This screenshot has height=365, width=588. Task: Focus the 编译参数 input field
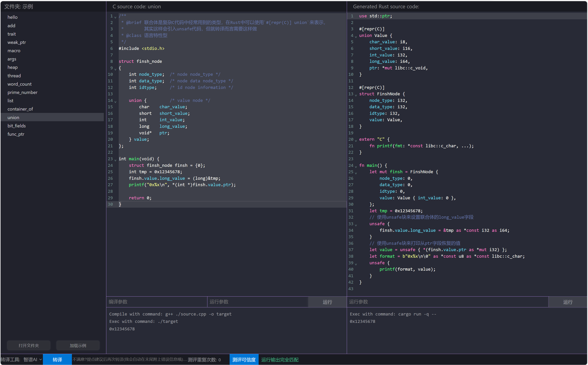(156, 302)
